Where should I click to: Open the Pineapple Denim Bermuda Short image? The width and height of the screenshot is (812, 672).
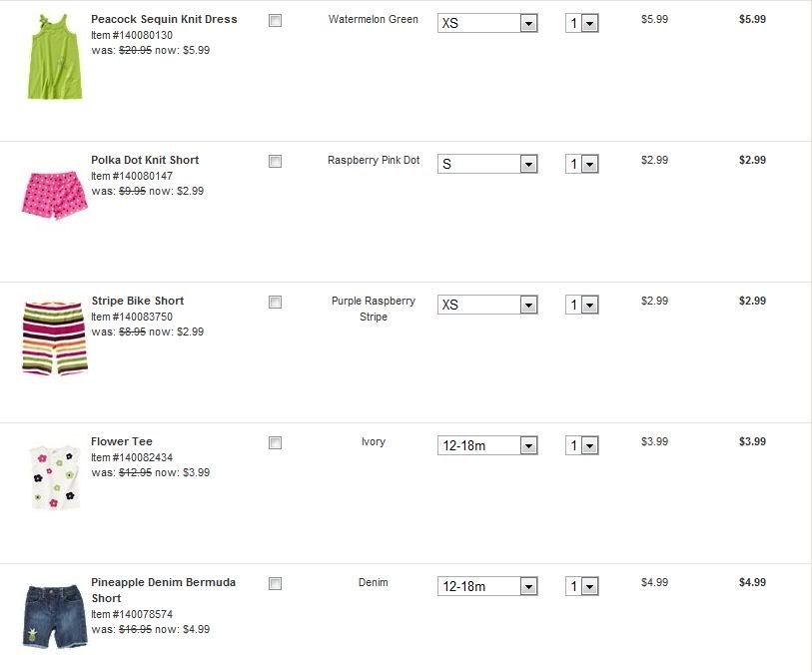coord(54,615)
